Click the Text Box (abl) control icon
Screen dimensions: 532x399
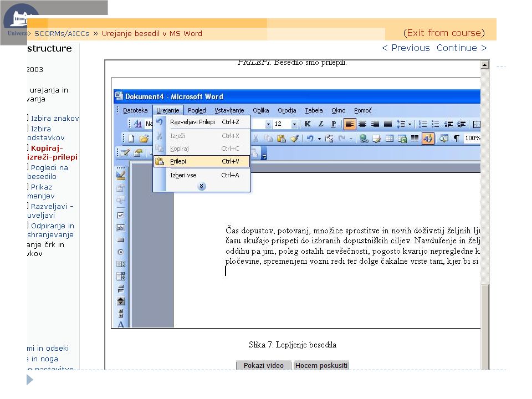pyautogui.click(x=120, y=228)
